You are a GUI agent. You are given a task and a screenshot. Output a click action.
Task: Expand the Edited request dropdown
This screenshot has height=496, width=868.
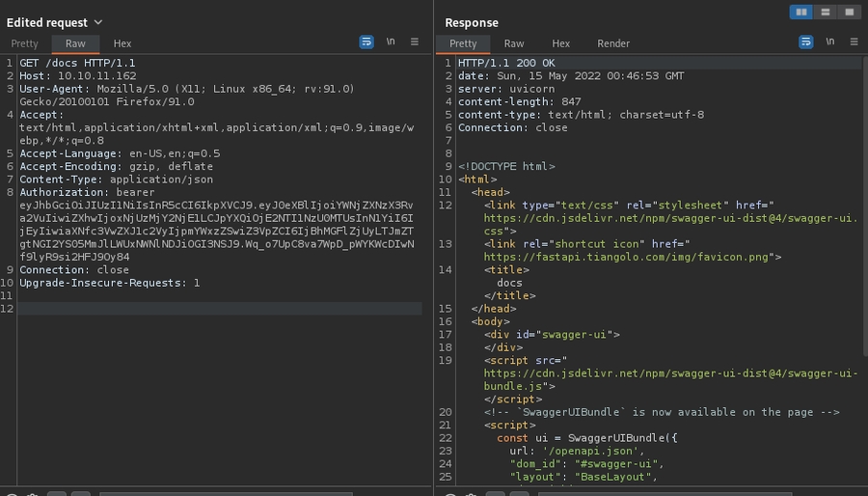pyautogui.click(x=98, y=22)
